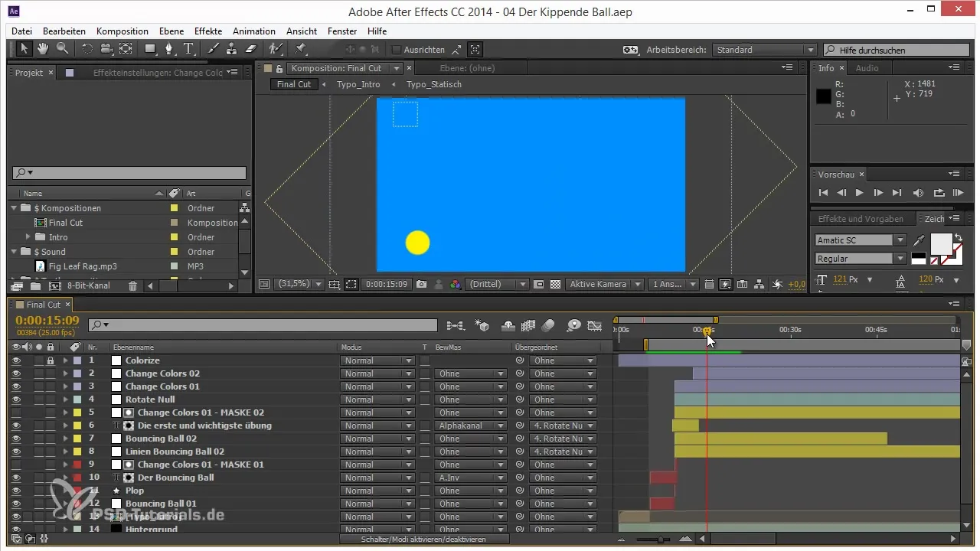
Task: Hide the Linien Bouncing Ball 02 layer
Action: 15,452
